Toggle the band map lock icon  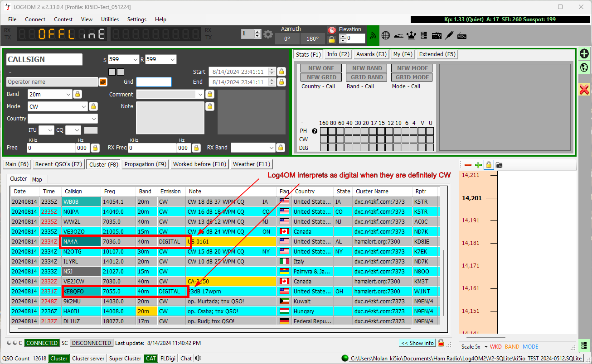pyautogui.click(x=489, y=165)
